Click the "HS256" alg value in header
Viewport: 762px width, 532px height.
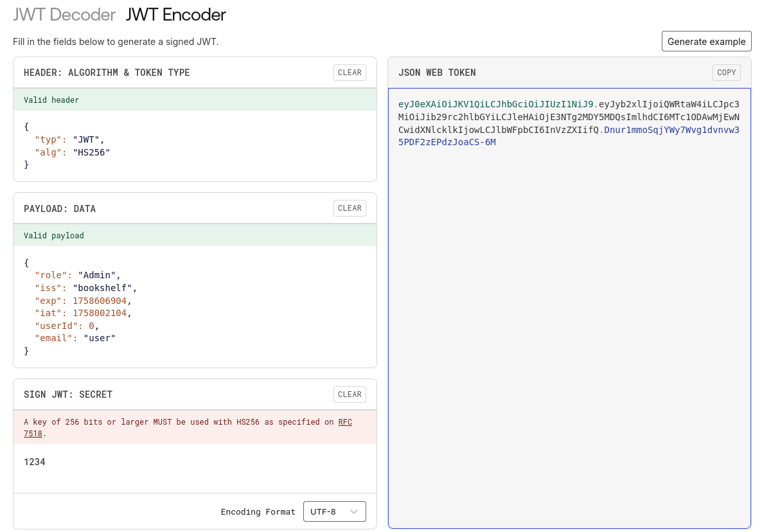(x=91, y=152)
